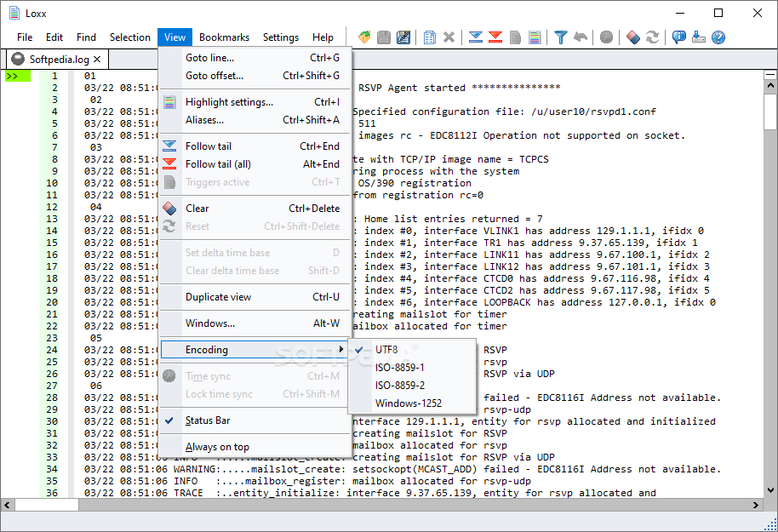Click the green >> marker at line 1

point(18,76)
